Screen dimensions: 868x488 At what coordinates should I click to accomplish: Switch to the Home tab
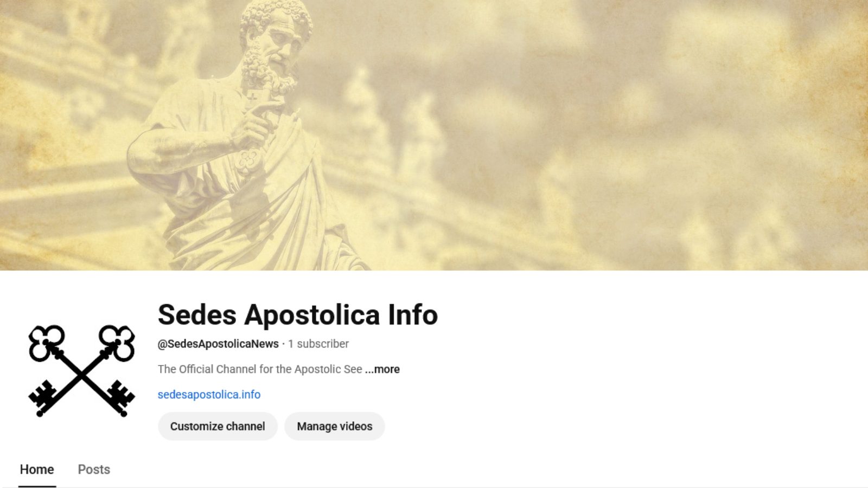tap(37, 470)
